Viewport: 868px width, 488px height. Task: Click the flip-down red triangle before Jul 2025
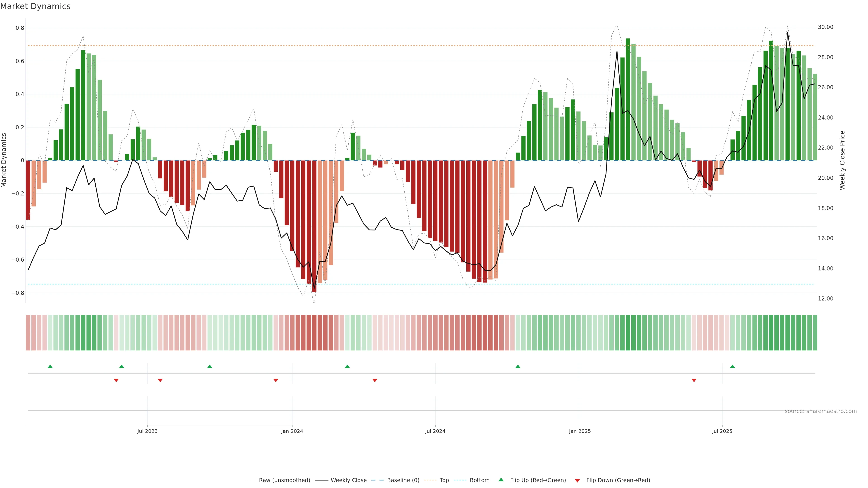(x=694, y=380)
